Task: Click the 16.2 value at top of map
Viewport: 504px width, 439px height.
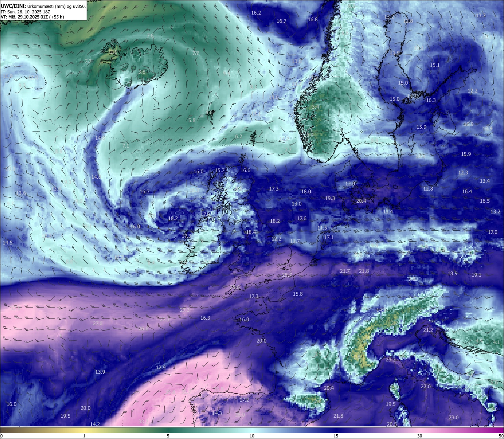Action: [x=256, y=13]
